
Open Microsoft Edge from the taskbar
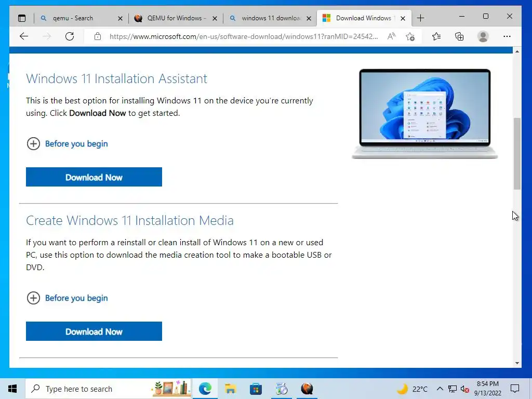(205, 389)
